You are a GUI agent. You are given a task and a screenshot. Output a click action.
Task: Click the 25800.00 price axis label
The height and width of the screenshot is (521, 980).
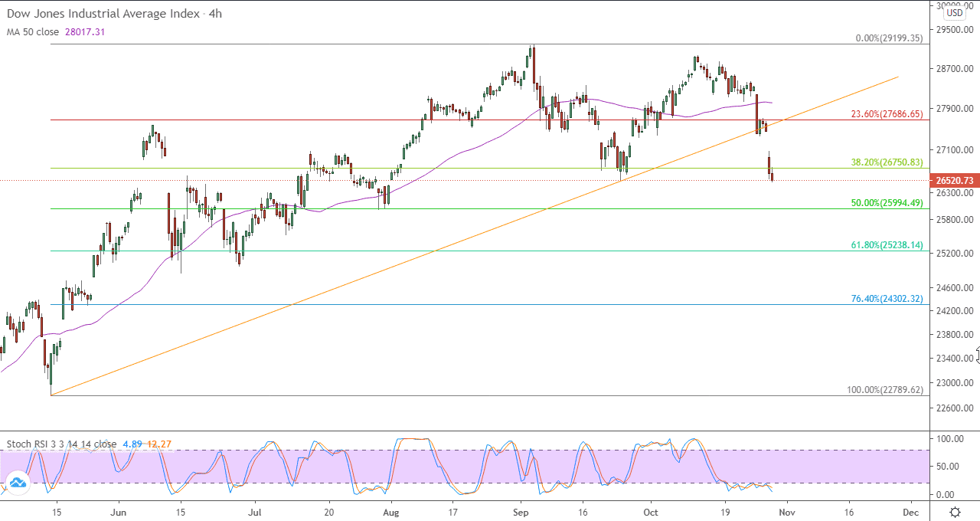(954, 220)
